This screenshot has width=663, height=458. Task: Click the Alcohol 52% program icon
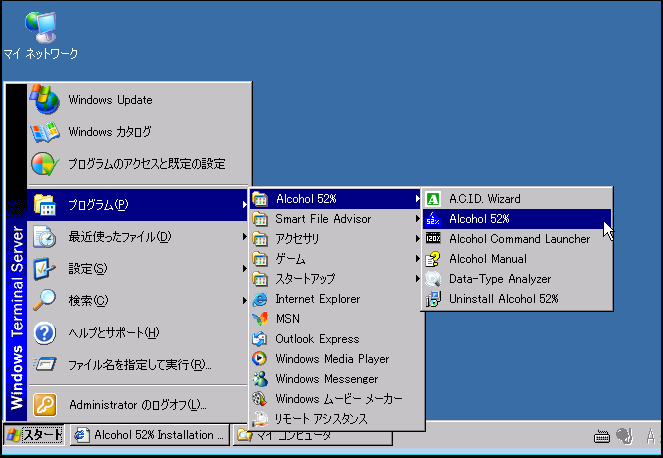pyautogui.click(x=433, y=219)
